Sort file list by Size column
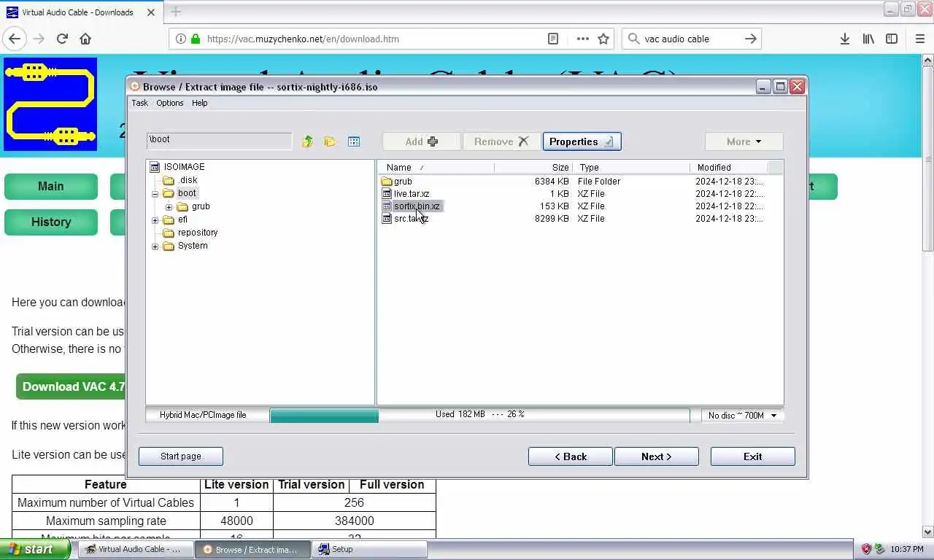934x560 pixels. (534, 168)
